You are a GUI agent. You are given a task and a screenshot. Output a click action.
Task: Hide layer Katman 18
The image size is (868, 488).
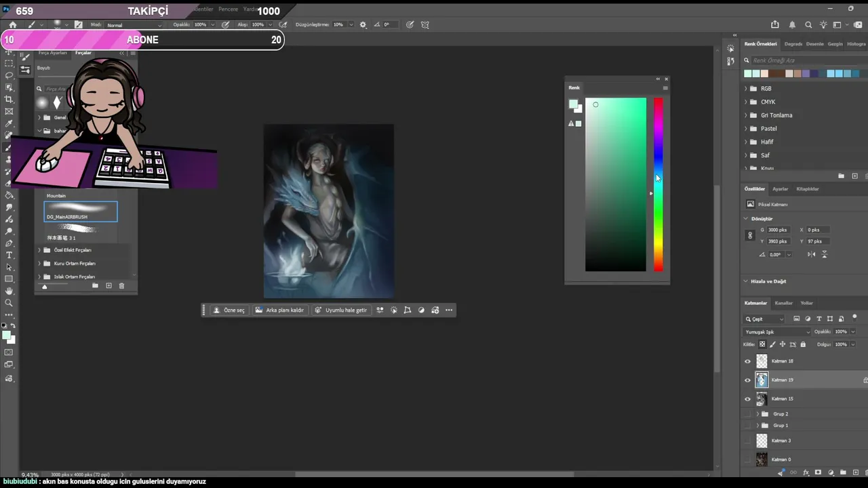(x=748, y=361)
